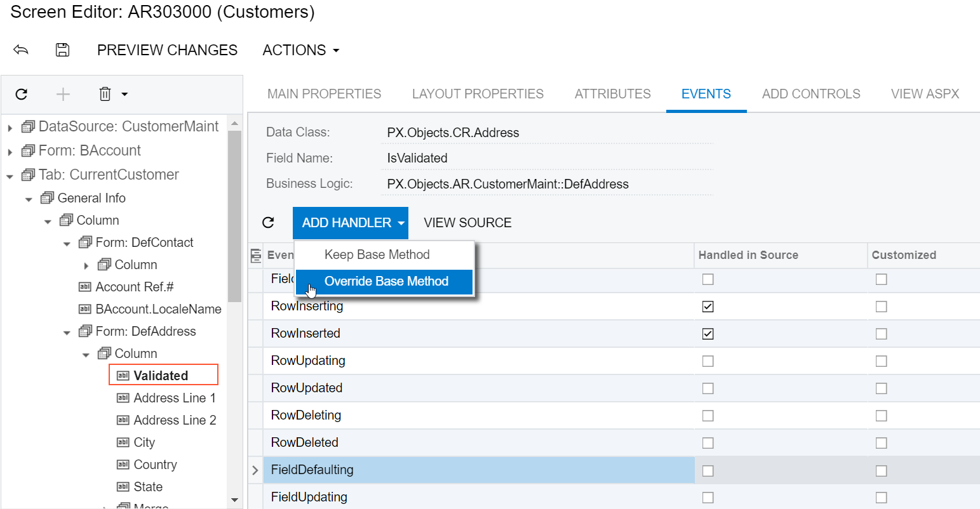Collapse the Form: DefAddress node

pos(67,333)
